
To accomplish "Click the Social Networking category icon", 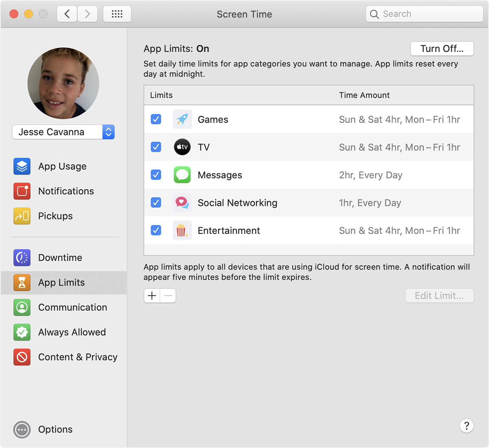I will click(182, 202).
